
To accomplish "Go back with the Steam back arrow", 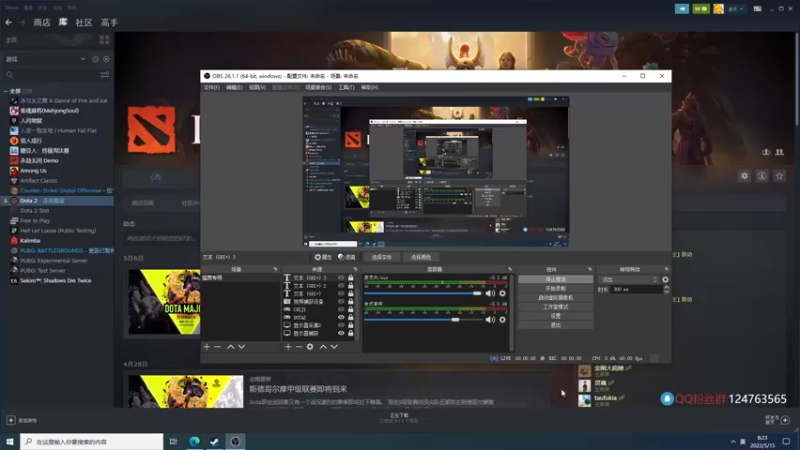I will [x=9, y=22].
